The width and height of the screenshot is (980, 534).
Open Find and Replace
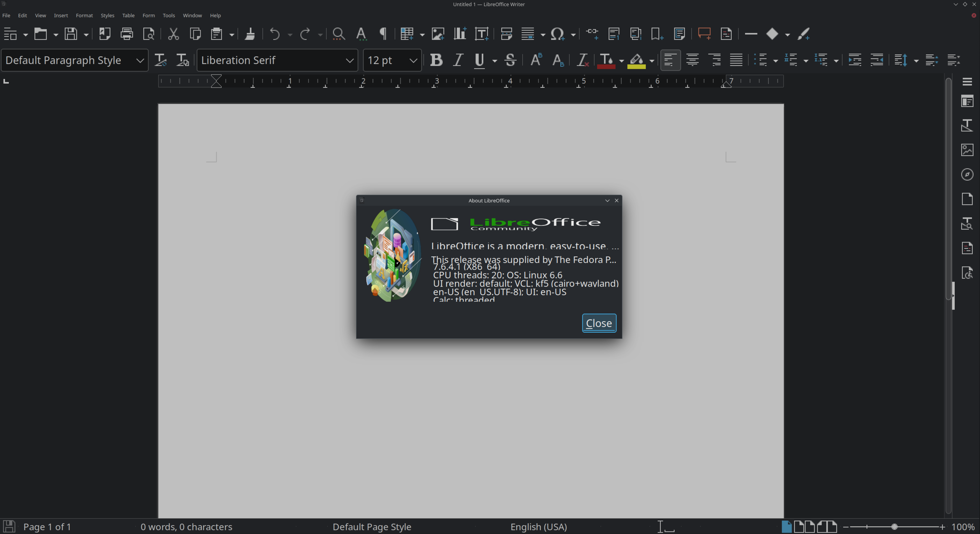coord(339,34)
